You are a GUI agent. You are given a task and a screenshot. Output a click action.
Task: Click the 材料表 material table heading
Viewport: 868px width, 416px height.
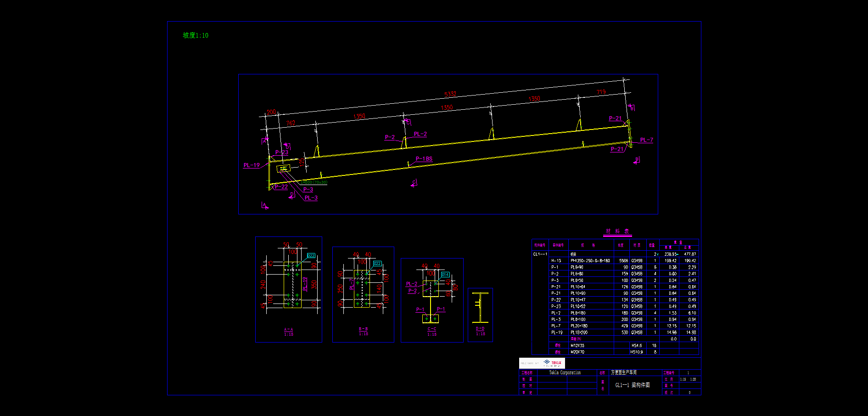coord(617,231)
